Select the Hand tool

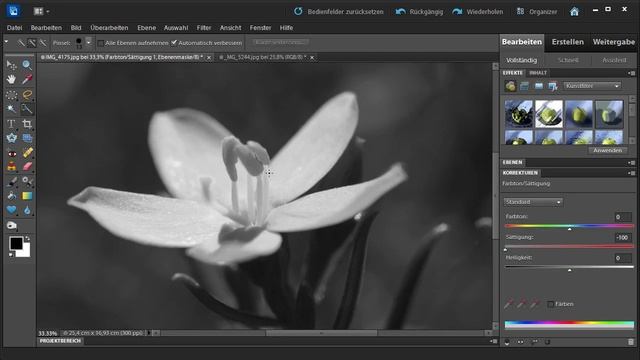click(x=11, y=80)
